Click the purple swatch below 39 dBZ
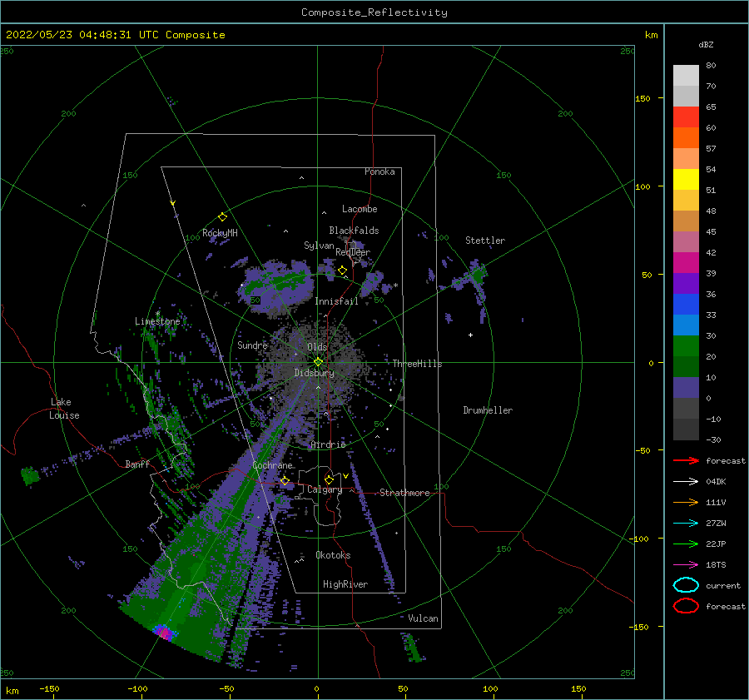749x700 pixels. pos(686,284)
